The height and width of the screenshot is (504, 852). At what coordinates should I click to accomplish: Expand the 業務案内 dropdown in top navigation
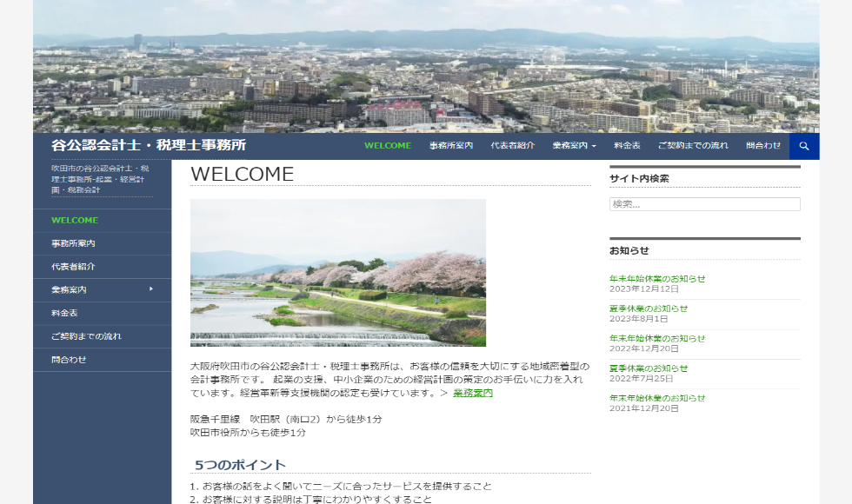coord(574,146)
